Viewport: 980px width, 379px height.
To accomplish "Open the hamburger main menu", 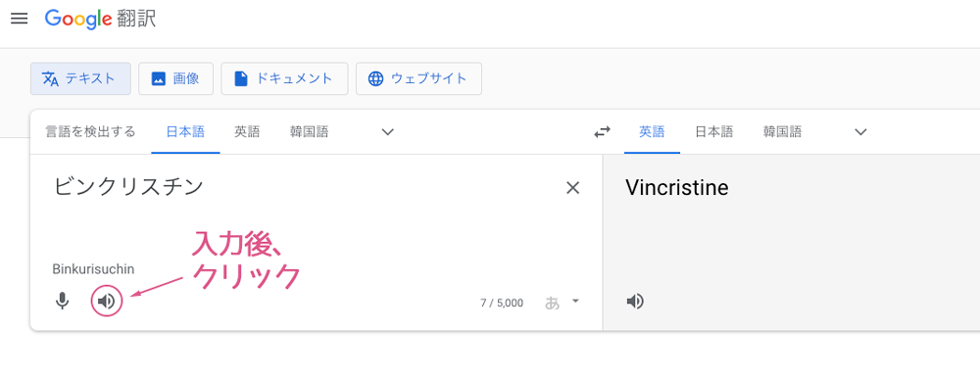I will 20,19.
